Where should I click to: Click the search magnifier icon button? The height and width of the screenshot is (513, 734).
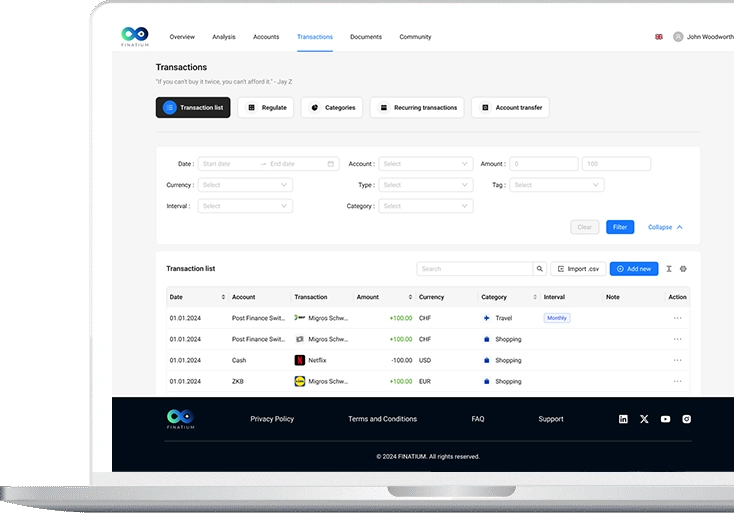(540, 269)
